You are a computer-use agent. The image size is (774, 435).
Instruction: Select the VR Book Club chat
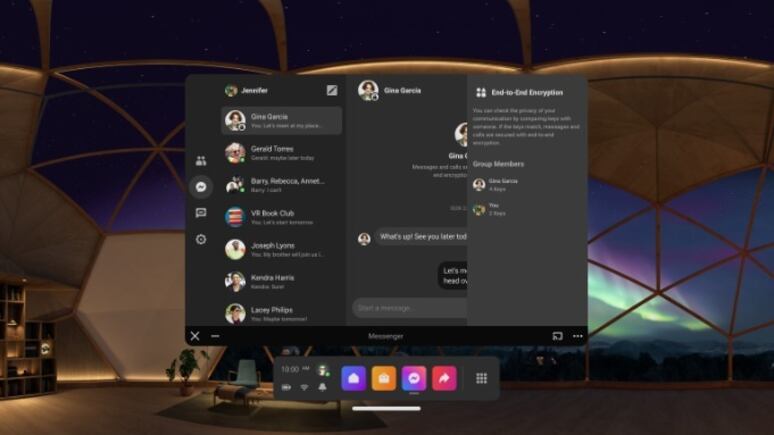[281, 217]
